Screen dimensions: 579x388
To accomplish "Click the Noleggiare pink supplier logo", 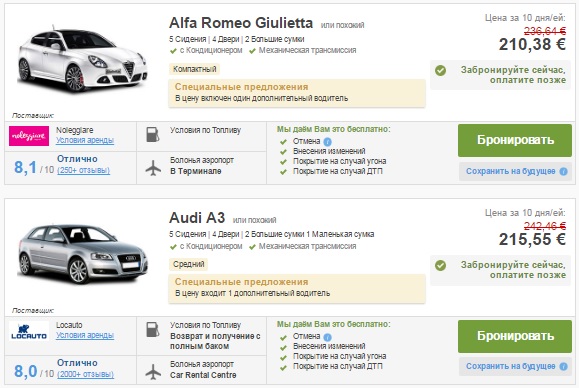I will (29, 136).
